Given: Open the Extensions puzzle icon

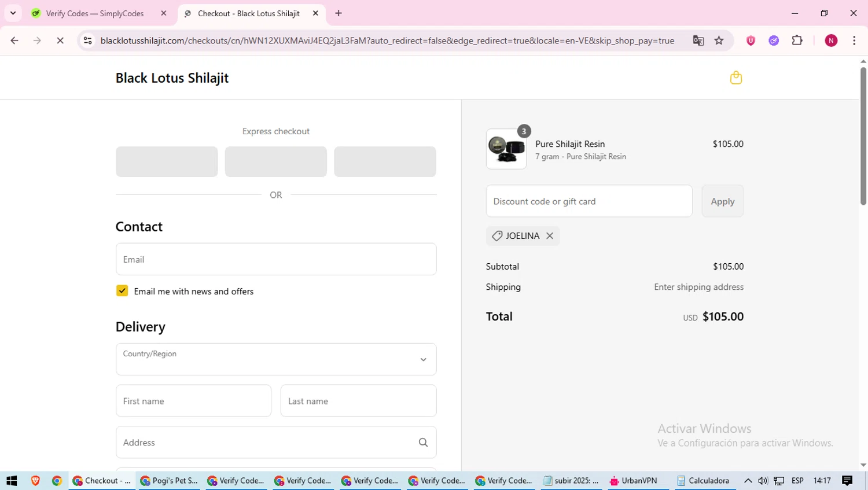Looking at the screenshot, I should tap(797, 40).
